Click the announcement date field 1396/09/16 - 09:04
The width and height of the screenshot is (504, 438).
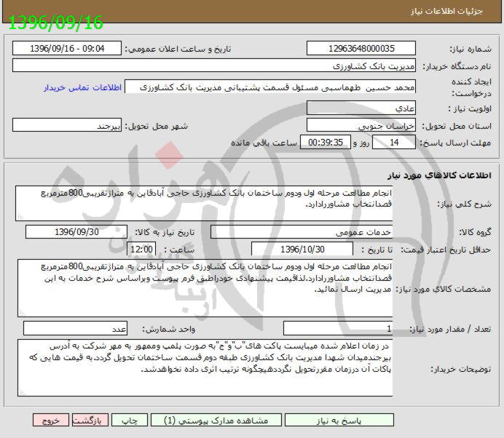(x=67, y=49)
